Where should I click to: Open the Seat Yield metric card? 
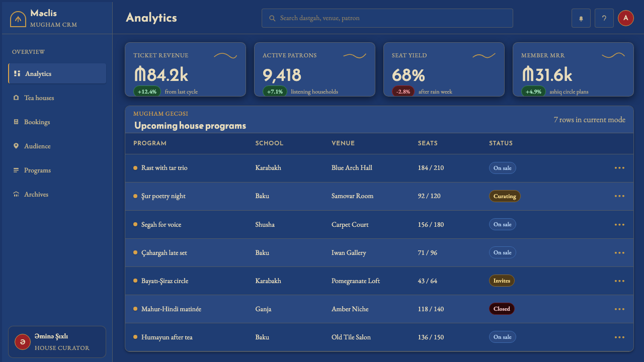point(444,69)
